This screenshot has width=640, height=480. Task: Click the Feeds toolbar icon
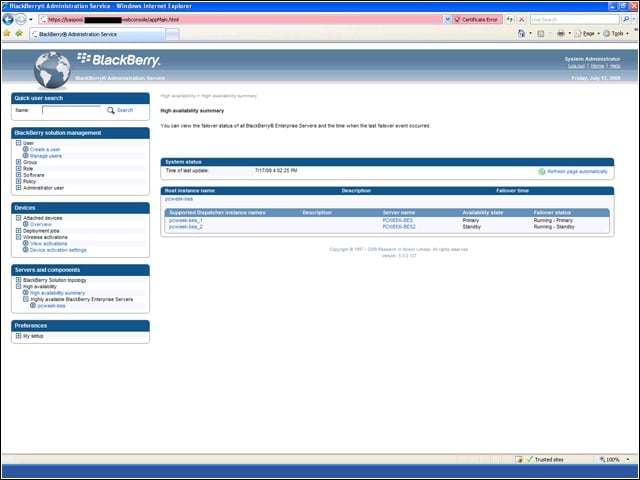pos(540,33)
